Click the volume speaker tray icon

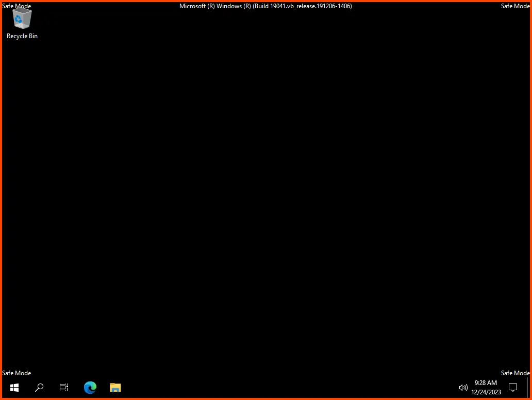(x=463, y=388)
